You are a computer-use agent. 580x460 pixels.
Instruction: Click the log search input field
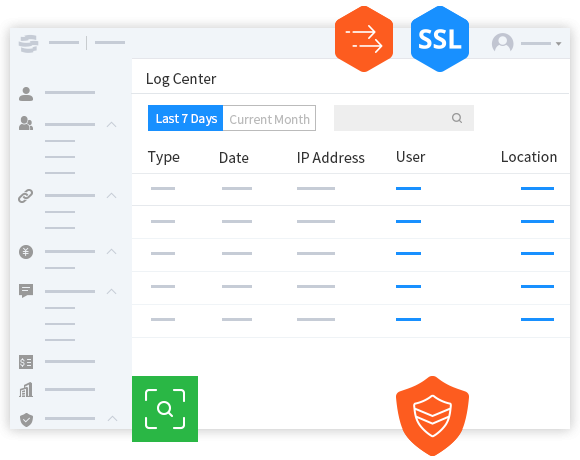404,118
